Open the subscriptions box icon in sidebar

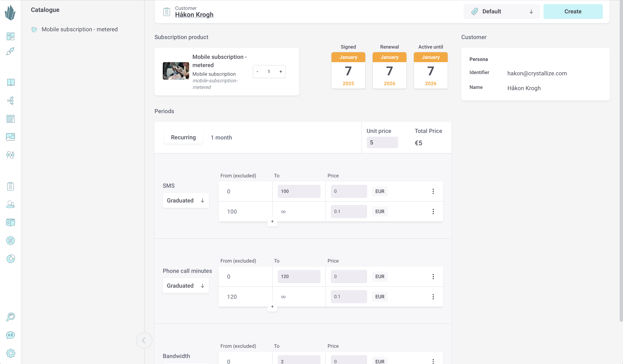pos(10,222)
